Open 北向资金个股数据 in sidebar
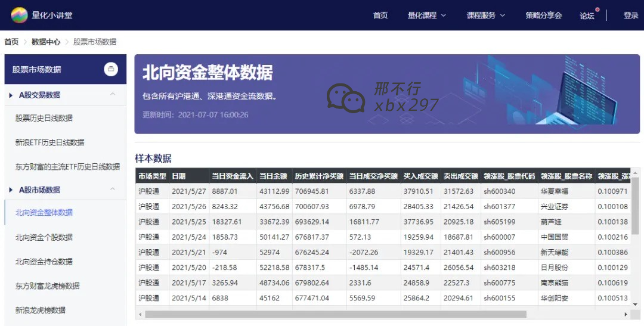Image resolution: width=644 pixels, height=326 pixels. 44,237
